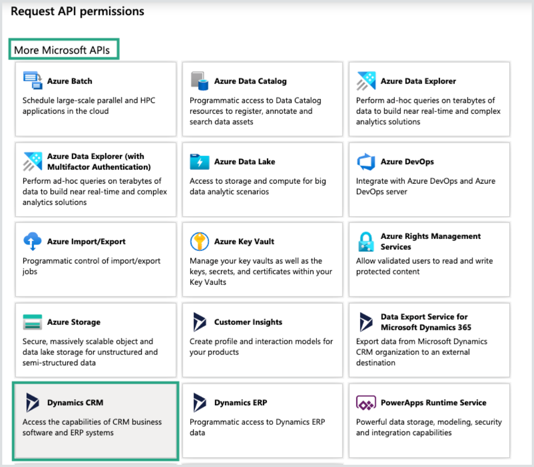Open the Azure Data Catalog title

coord(250,81)
